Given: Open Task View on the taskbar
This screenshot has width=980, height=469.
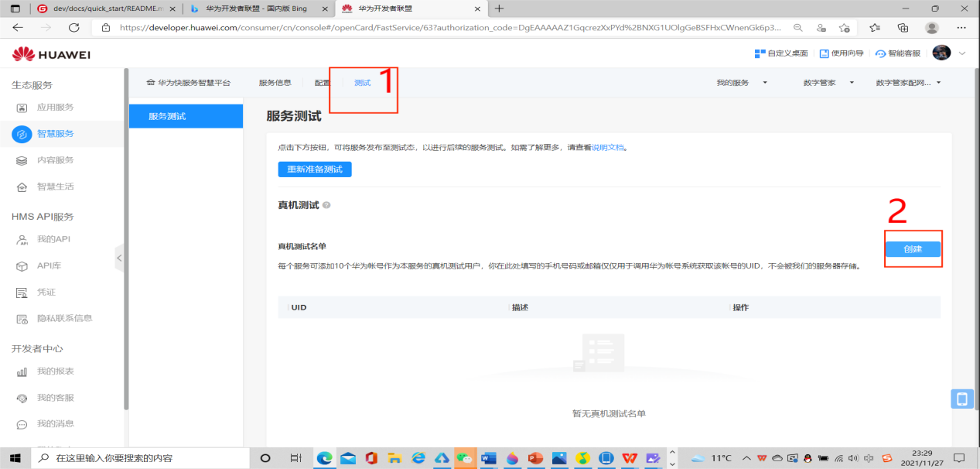Looking at the screenshot, I should pos(295,458).
